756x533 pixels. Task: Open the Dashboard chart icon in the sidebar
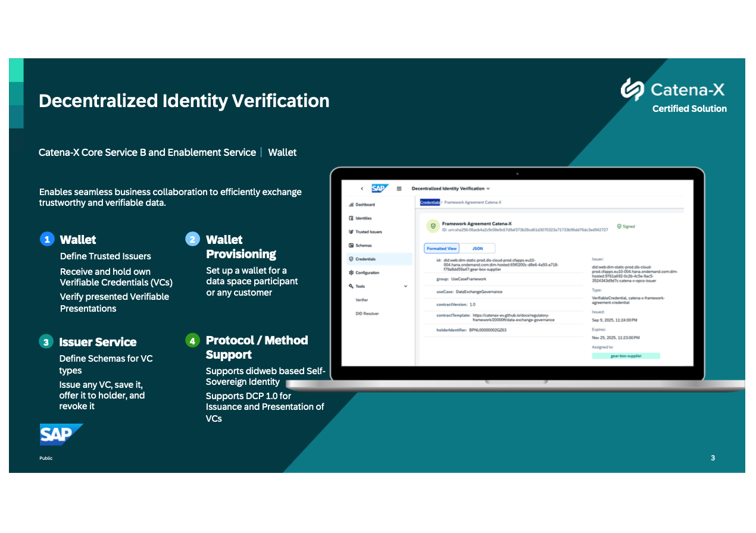(x=351, y=205)
